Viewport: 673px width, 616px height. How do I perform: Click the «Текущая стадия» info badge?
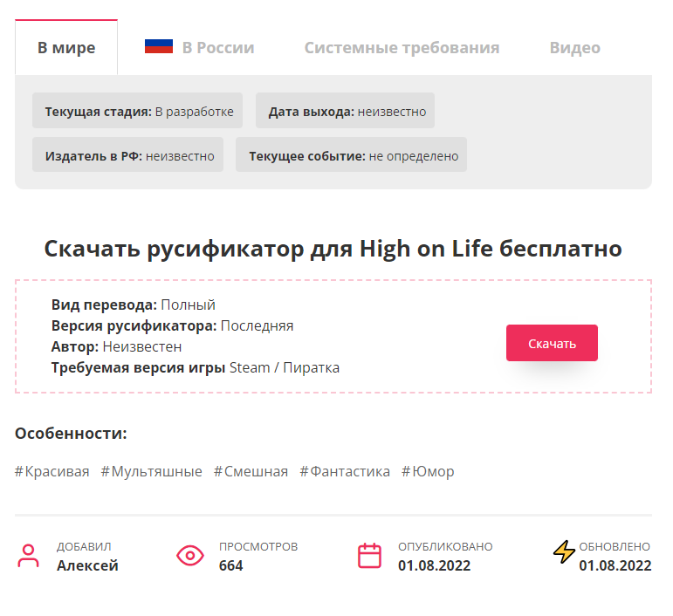(x=138, y=112)
